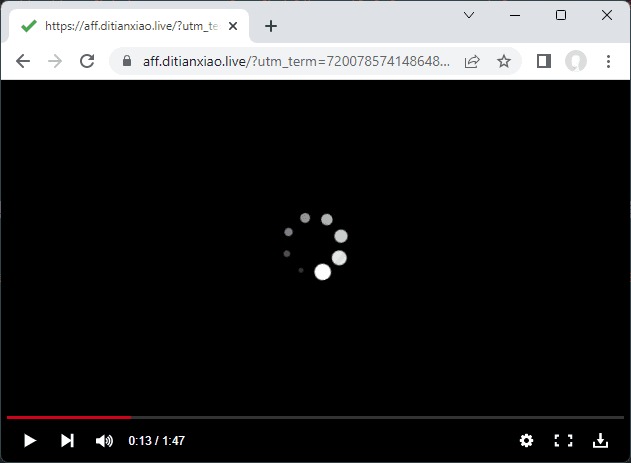
Task: Close the ditianxiao.live tab
Action: click(x=235, y=26)
